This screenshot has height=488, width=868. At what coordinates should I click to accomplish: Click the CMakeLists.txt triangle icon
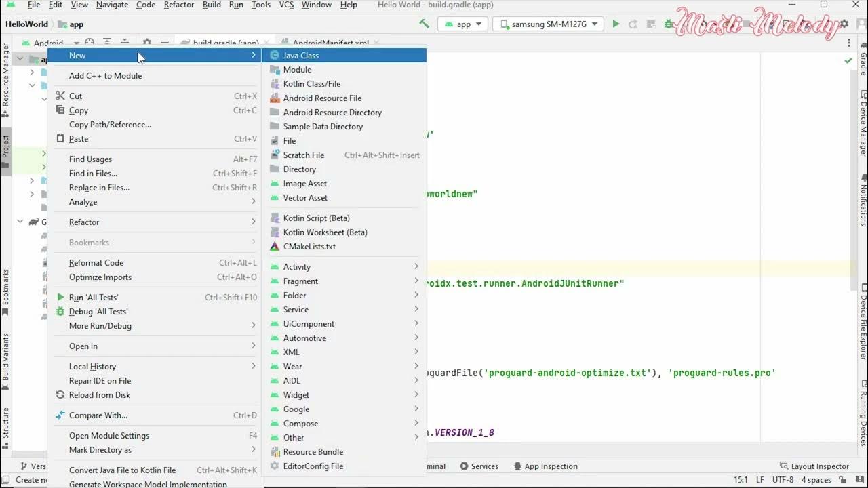pos(275,247)
